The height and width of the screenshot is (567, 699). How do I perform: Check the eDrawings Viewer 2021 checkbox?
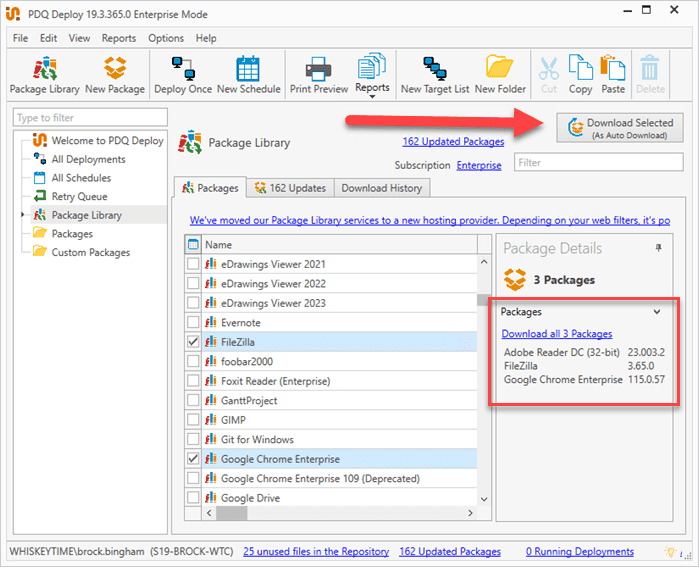(193, 264)
